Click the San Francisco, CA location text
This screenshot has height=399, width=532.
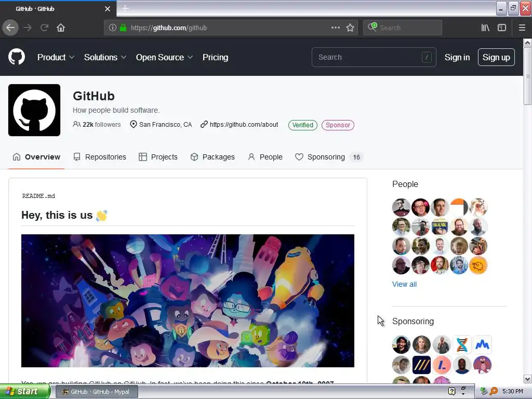[x=165, y=125]
